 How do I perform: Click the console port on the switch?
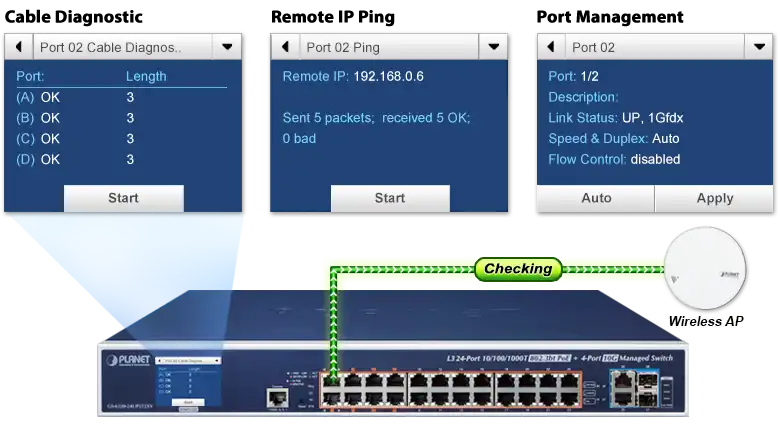tap(274, 398)
